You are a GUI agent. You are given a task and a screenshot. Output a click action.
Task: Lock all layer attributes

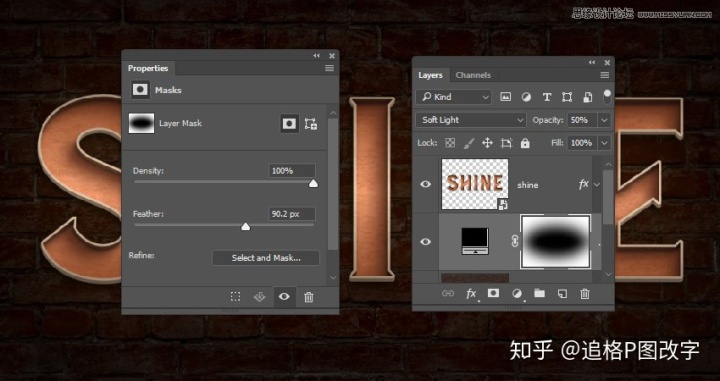[x=525, y=143]
